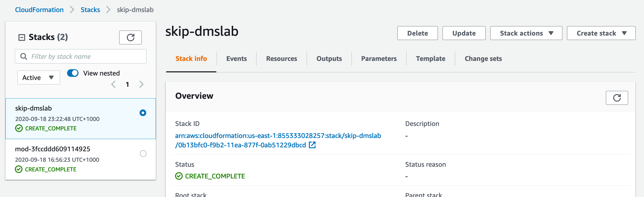The image size is (644, 197).
Task: Select mod-3fccddd609114925 stack radio button
Action: tap(143, 153)
